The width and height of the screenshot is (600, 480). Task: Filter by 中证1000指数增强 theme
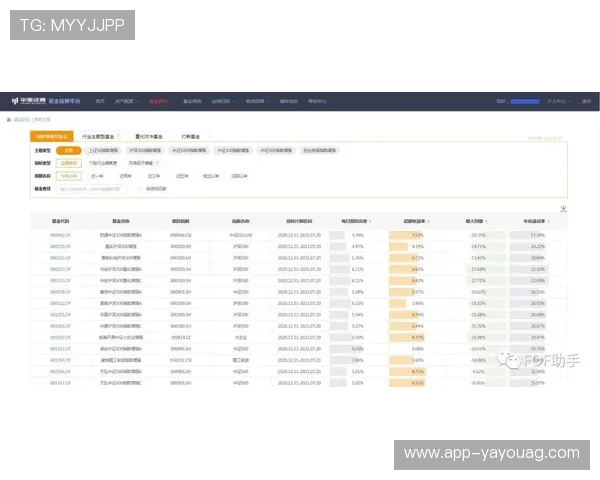point(189,150)
